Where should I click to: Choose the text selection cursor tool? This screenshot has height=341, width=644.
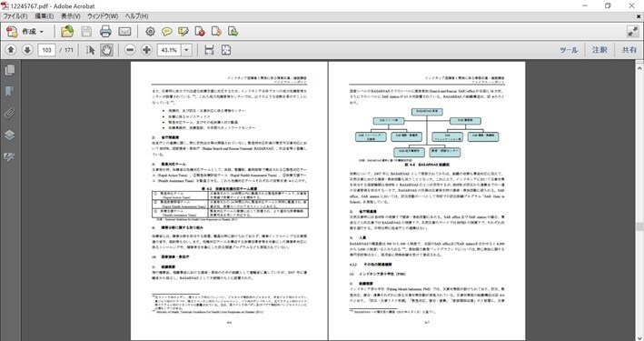click(90, 50)
